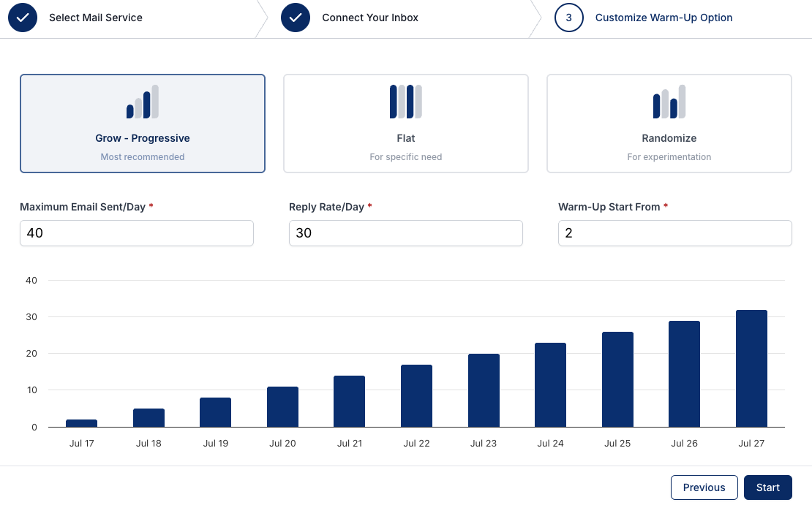Focus the Maximum Email Sent/Day field
This screenshot has width=812, height=505.
point(137,233)
